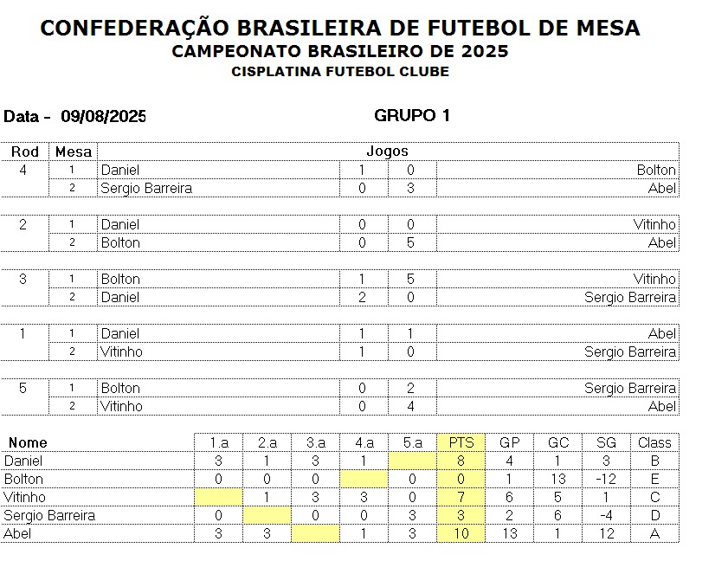Click the "GP" column header
The width and height of the screenshot is (728, 561).
click(510, 442)
